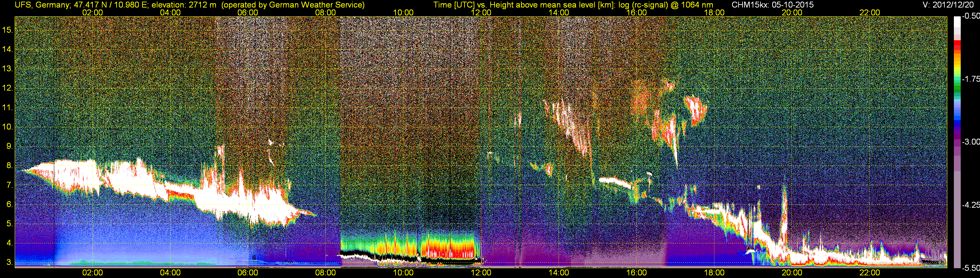This screenshot has width=980, height=278.
Task: Click the 02:00 label on the top time axis
Action: (92, 12)
